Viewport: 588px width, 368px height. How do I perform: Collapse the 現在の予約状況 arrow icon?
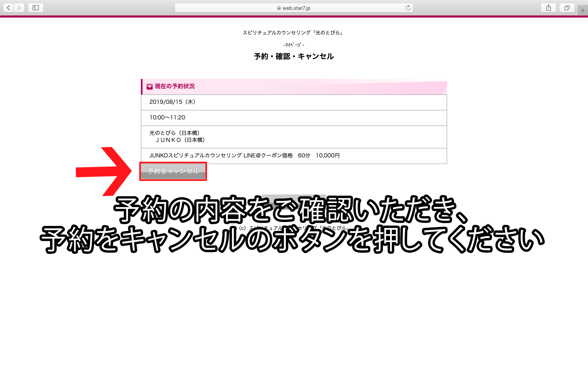150,86
